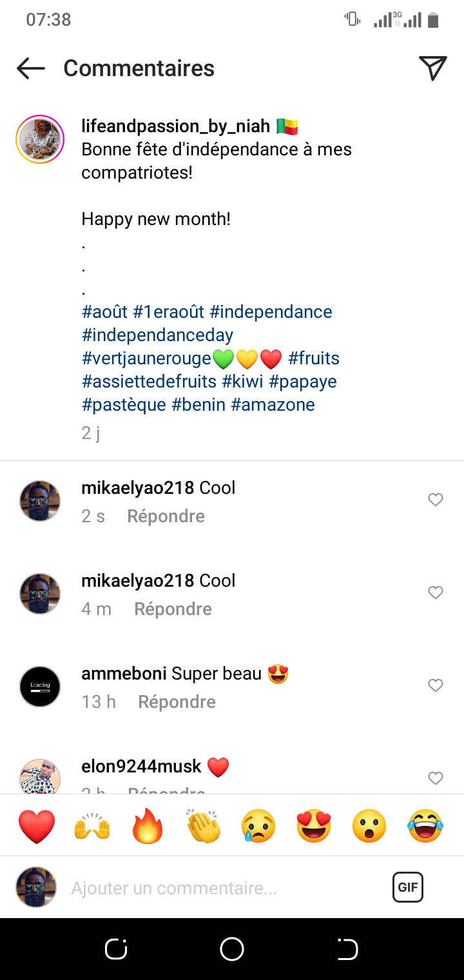Insert the crying sad face emoji
This screenshot has width=464, height=980.
coord(258,826)
